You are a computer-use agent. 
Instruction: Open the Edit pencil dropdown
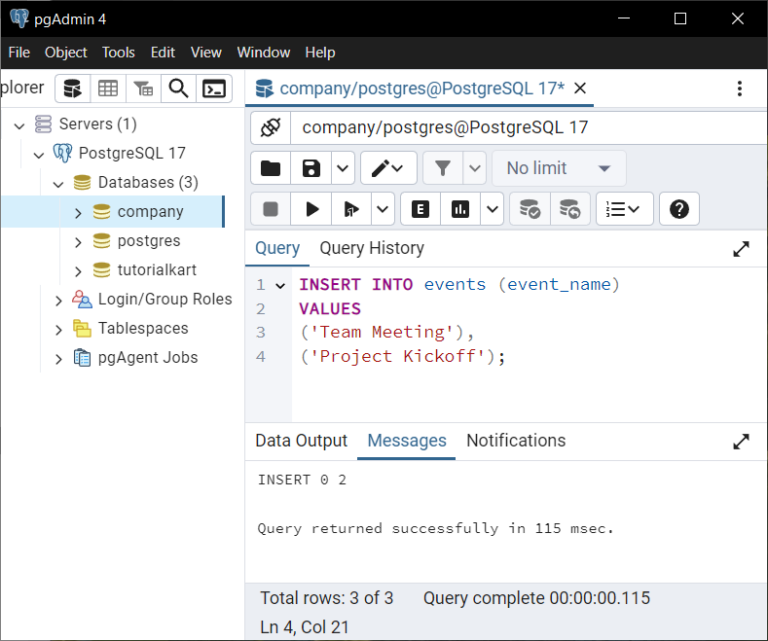pos(388,168)
